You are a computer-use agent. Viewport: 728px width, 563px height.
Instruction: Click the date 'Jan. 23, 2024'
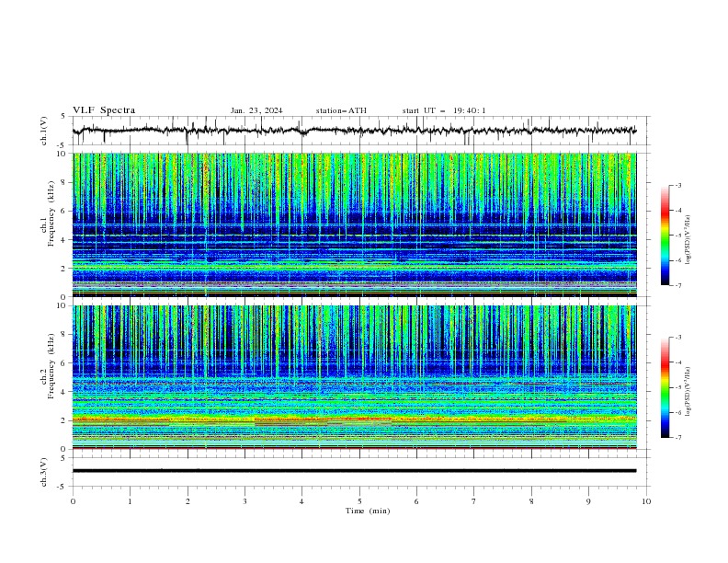(256, 110)
